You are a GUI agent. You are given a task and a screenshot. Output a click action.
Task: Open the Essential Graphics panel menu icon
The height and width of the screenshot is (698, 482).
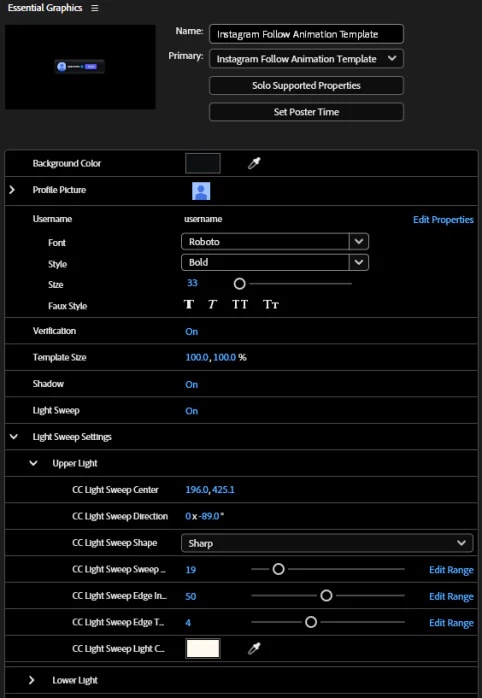point(94,8)
